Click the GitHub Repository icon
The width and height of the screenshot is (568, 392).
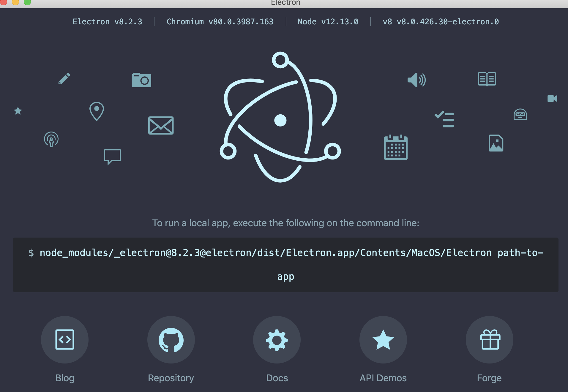[x=171, y=340]
